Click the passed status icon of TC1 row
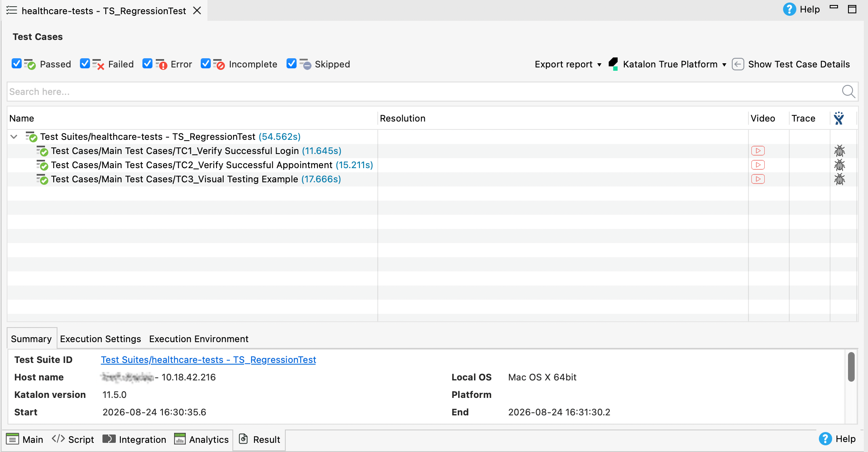The width and height of the screenshot is (868, 452). click(x=42, y=151)
